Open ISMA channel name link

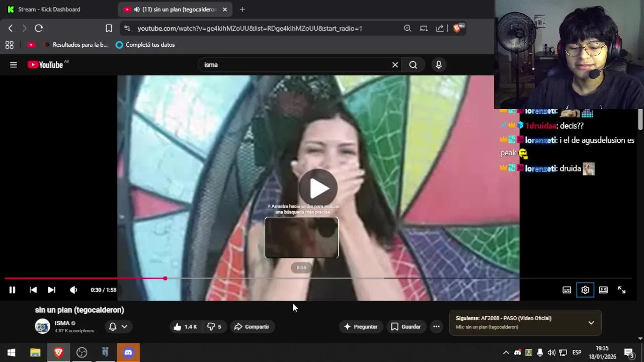tap(62, 323)
